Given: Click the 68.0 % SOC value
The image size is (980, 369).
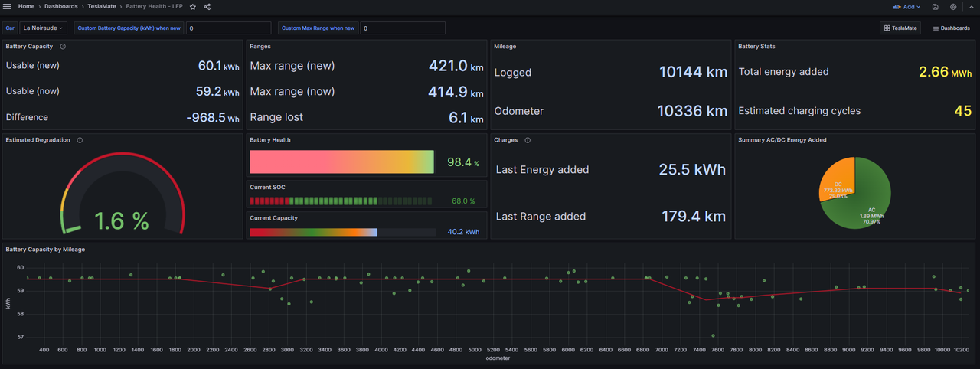Looking at the screenshot, I should 463,201.
